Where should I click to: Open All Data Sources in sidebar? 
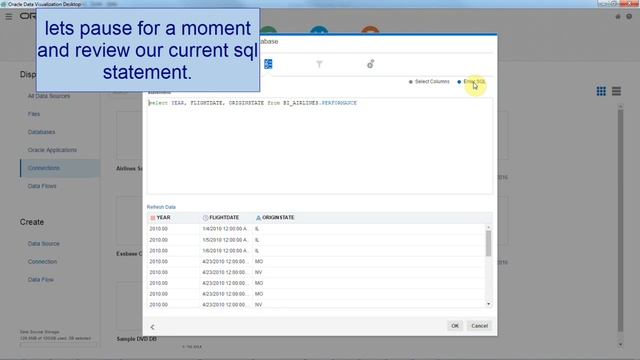(x=49, y=96)
